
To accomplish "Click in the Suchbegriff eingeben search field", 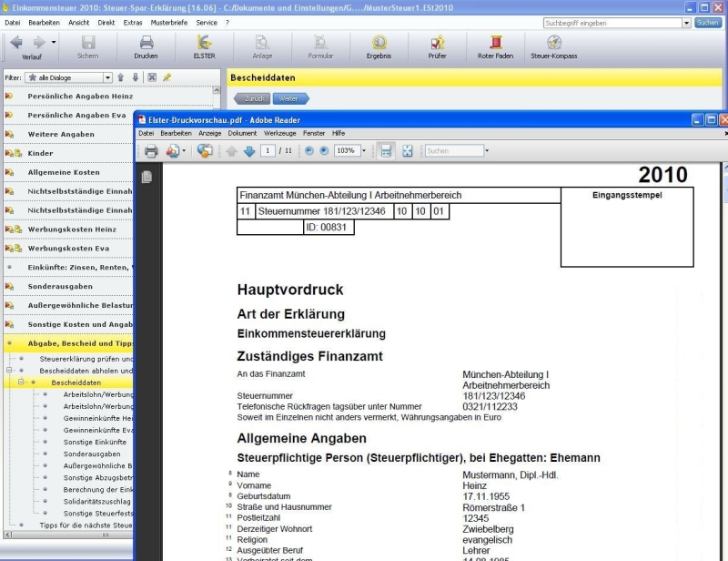I will click(x=612, y=23).
